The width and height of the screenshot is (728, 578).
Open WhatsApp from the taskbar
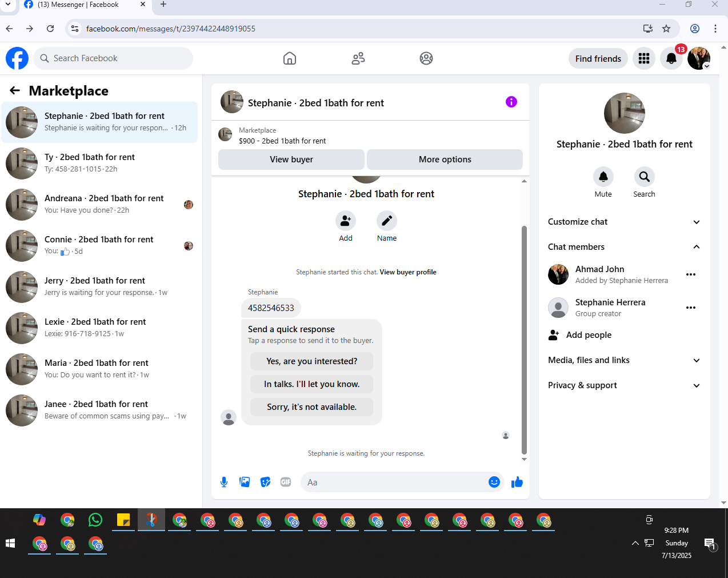95,520
